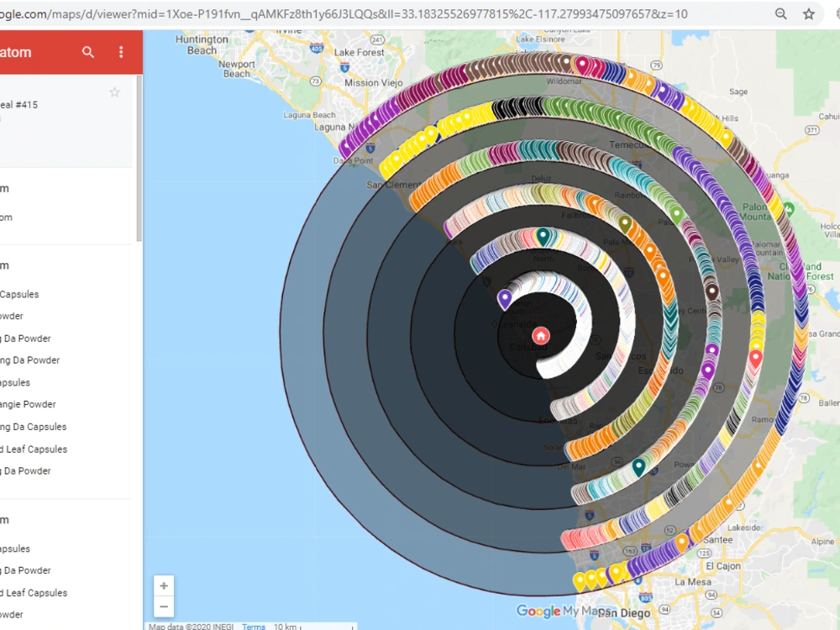Image resolution: width=840 pixels, height=630 pixels.
Task: Select the orange pin near Santee
Action: (x=681, y=542)
